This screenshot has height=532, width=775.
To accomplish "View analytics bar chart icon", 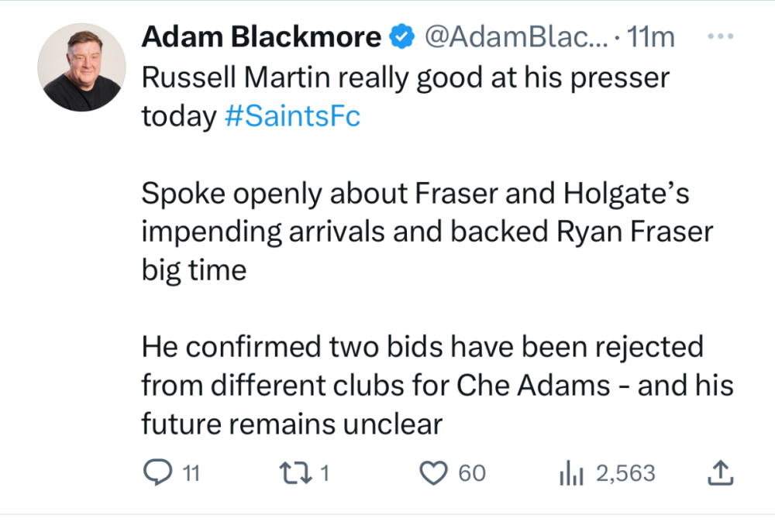I will coord(570,473).
